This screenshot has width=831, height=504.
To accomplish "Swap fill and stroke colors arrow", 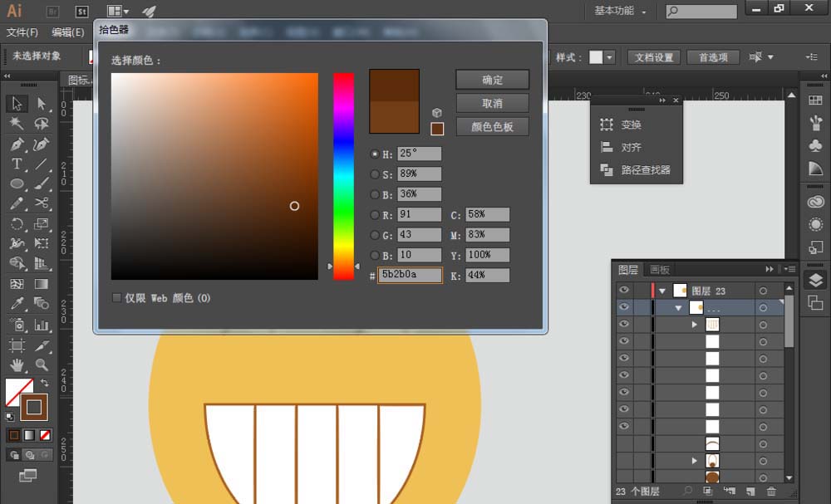I will 45,382.
